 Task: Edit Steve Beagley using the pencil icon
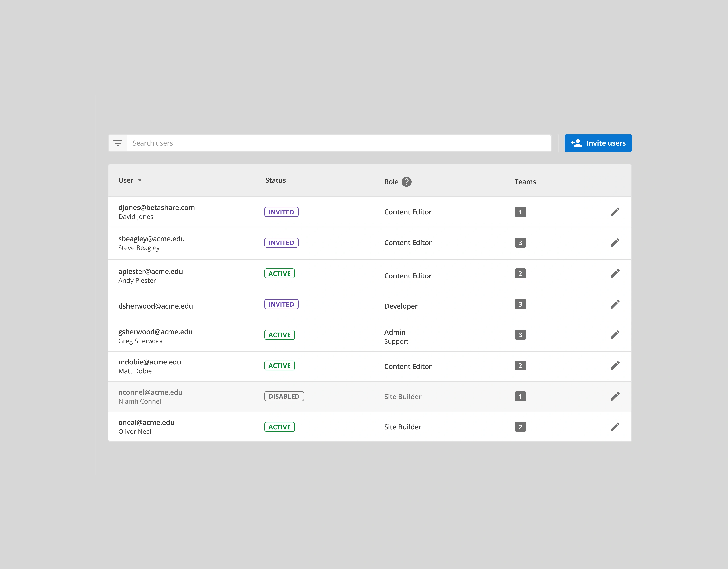(x=615, y=243)
